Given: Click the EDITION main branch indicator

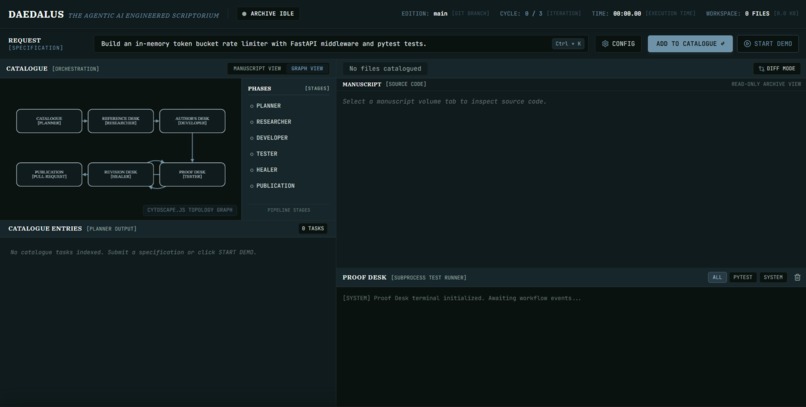Looking at the screenshot, I should click(x=445, y=14).
